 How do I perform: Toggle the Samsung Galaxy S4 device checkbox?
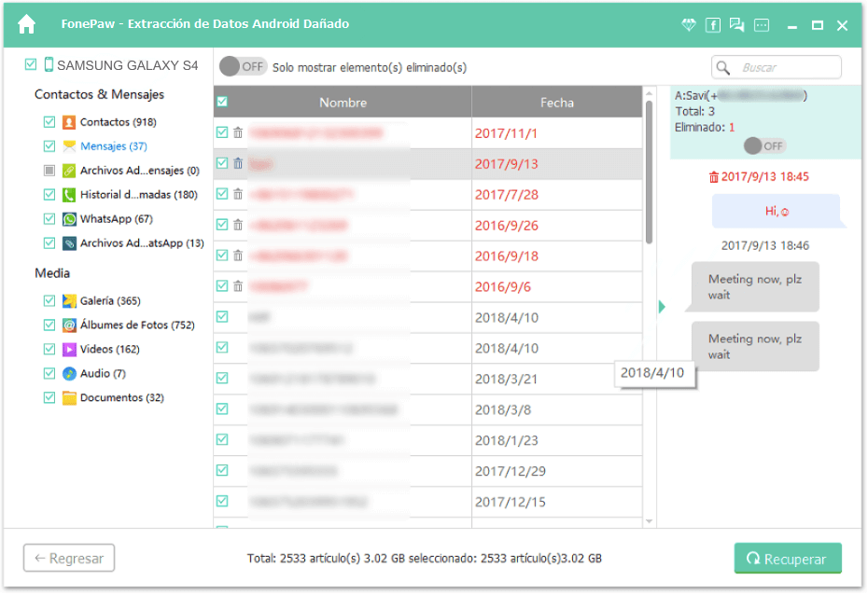point(31,64)
